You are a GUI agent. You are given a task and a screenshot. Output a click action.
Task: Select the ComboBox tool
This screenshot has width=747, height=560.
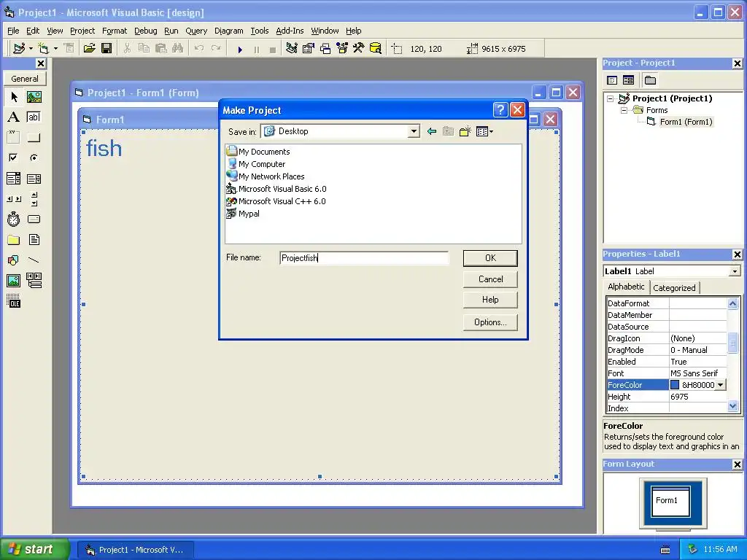pos(14,179)
